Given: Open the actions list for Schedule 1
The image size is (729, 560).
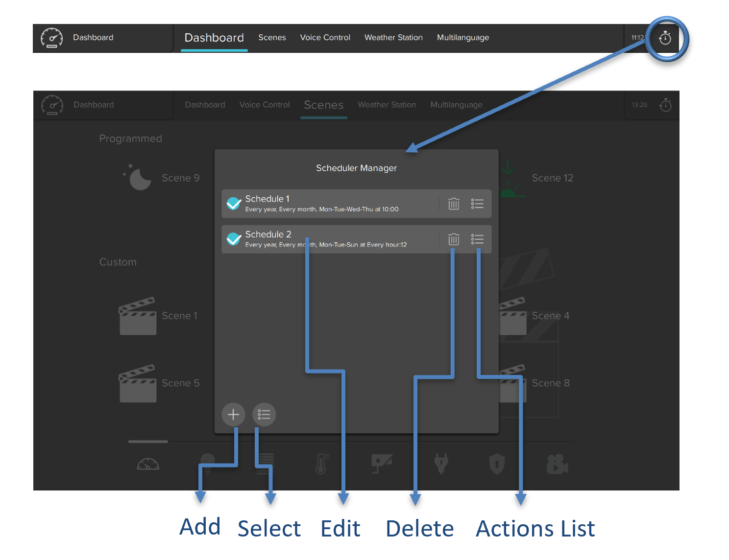Looking at the screenshot, I should pyautogui.click(x=477, y=204).
